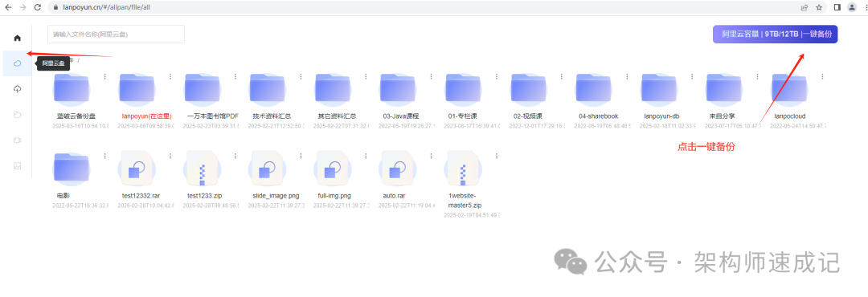Open the video camera icon in the sidebar
This screenshot has height=297, width=868.
click(17, 140)
